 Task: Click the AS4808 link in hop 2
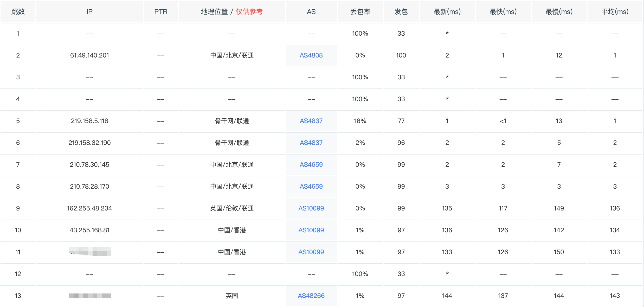(x=311, y=55)
